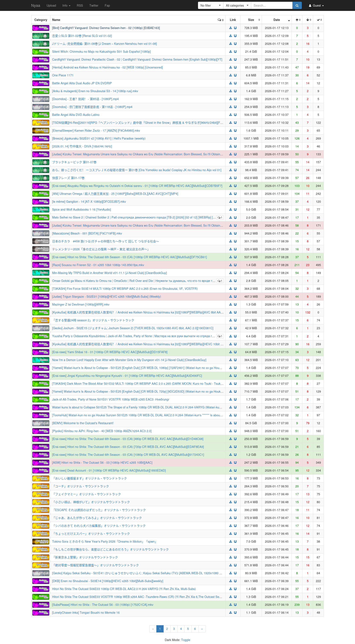This screenshot has height=644, width=355.
Task: Sort torrents by Size column
Action: coord(251,20)
